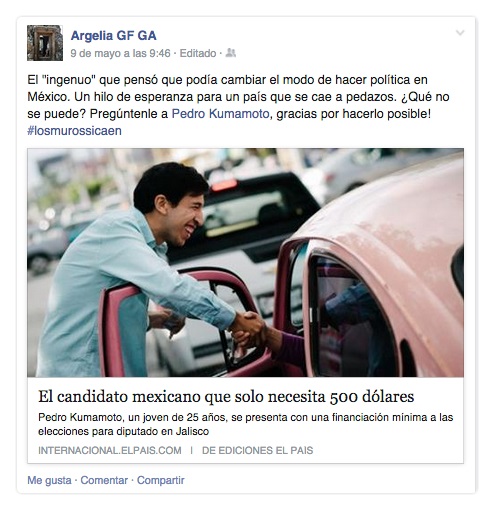Click De Ediciones El Pais author link
Screen dimensions: 495x519
click(x=257, y=450)
